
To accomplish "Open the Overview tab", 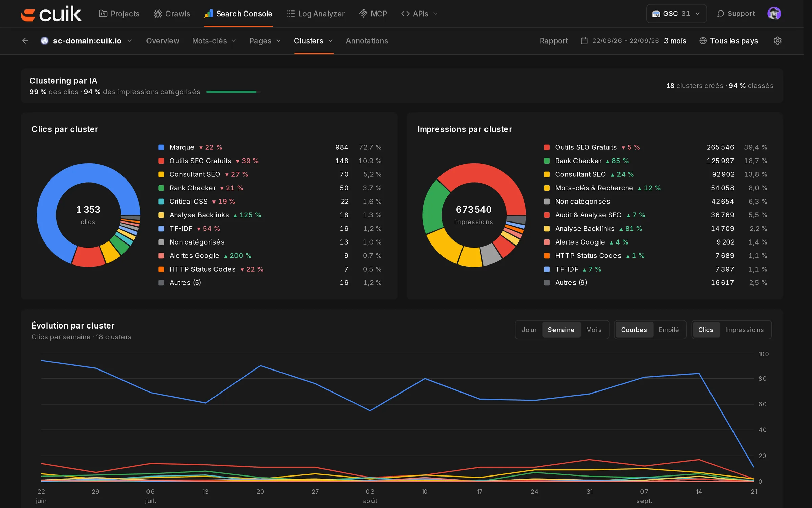I will click(163, 41).
